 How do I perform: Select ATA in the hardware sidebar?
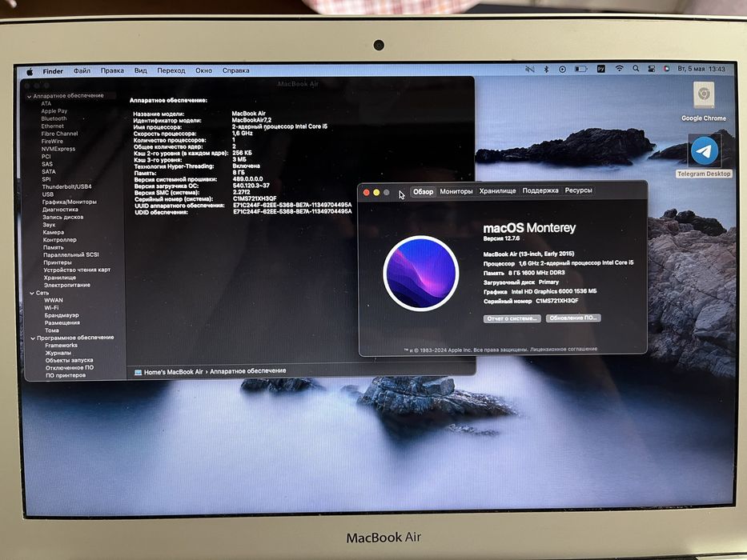(46, 103)
